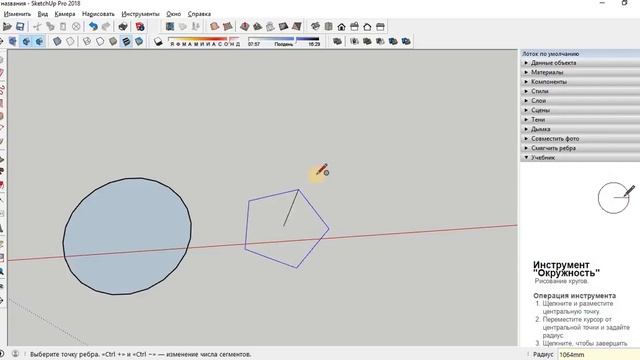Expand the Тени panel
This screenshot has width=640, height=360.
[580, 120]
